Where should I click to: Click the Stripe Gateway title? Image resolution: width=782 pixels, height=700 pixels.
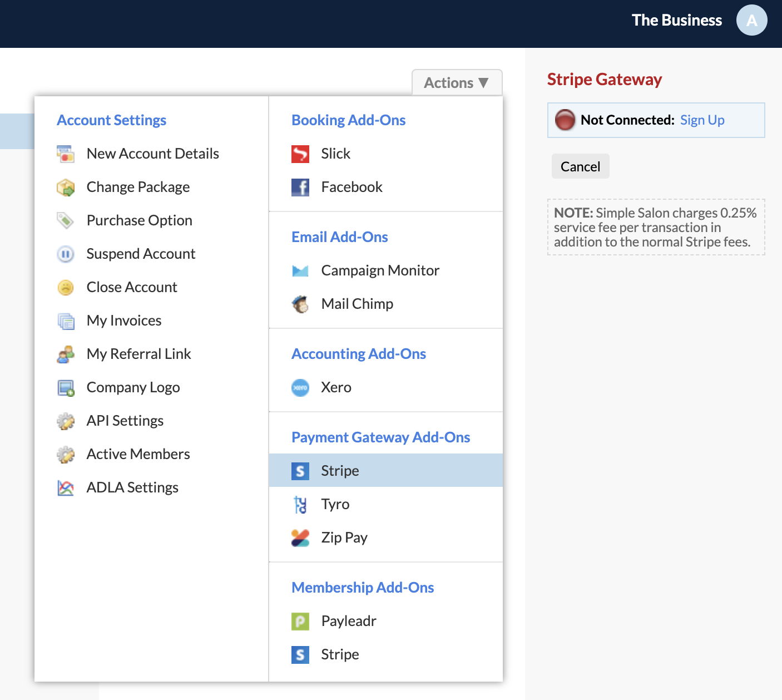click(x=605, y=80)
